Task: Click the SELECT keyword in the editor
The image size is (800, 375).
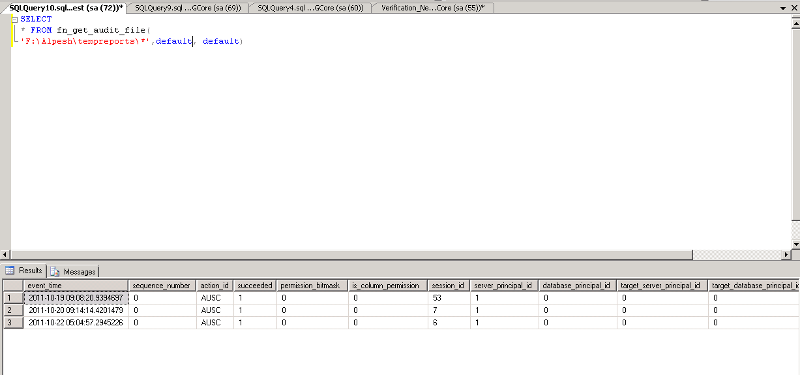Action: click(36, 19)
